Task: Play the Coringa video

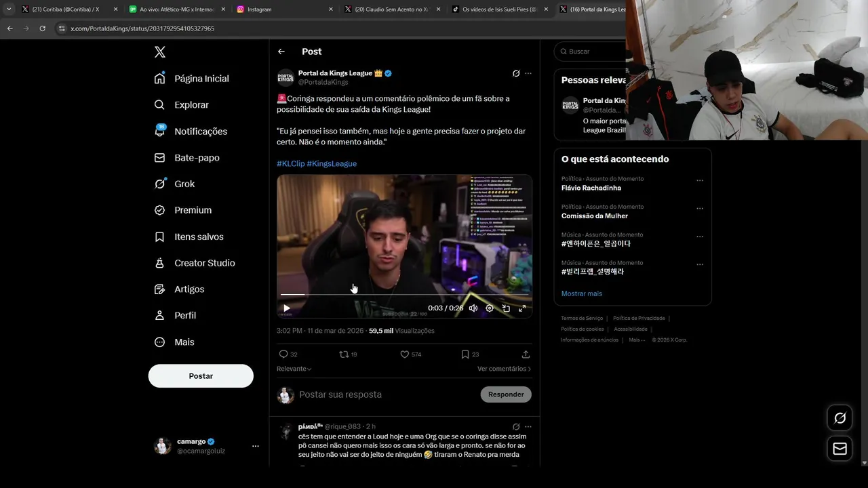Action: coord(287,308)
